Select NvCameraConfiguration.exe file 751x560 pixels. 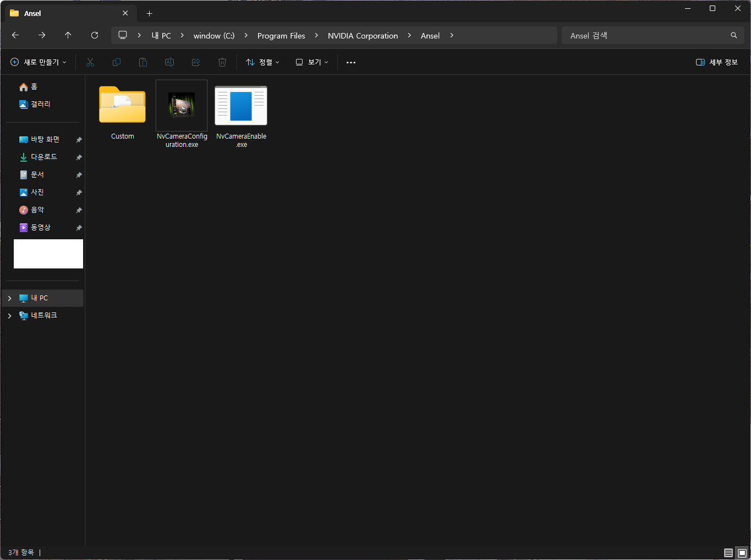click(182, 114)
